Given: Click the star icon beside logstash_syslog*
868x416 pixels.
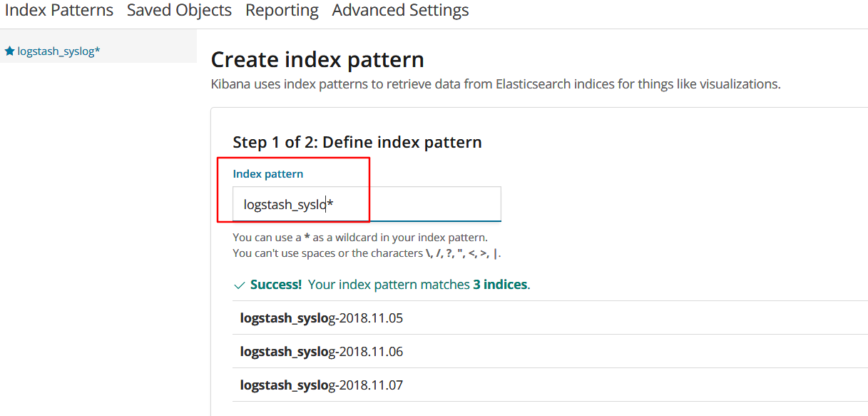Looking at the screenshot, I should pos(9,51).
